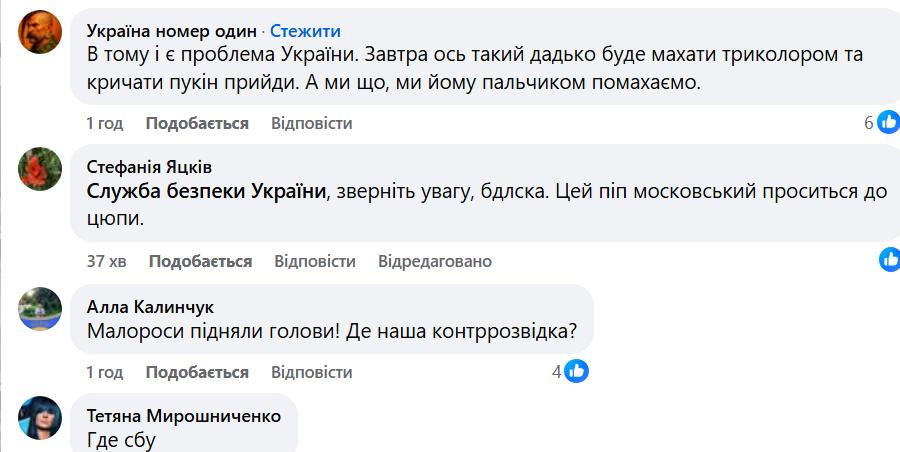Click the like reaction icon on the first comment
The image size is (900, 452).
(x=888, y=123)
